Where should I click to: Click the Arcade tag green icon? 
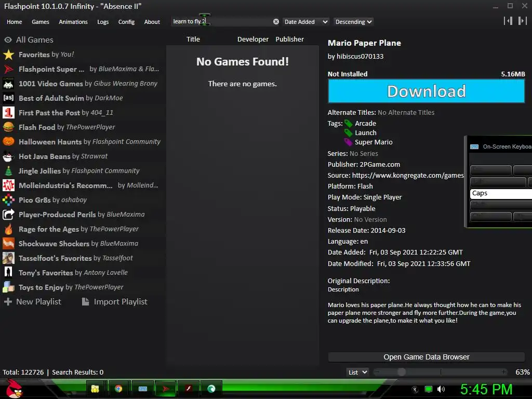349,124
